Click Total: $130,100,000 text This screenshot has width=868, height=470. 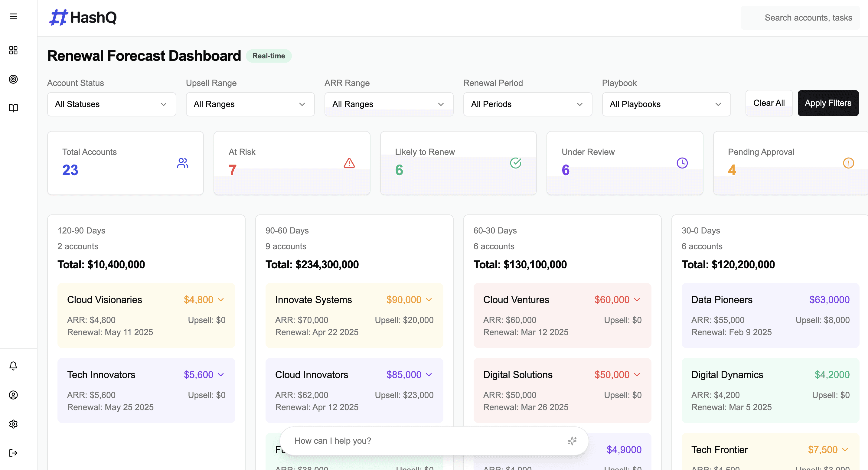pyautogui.click(x=520, y=264)
